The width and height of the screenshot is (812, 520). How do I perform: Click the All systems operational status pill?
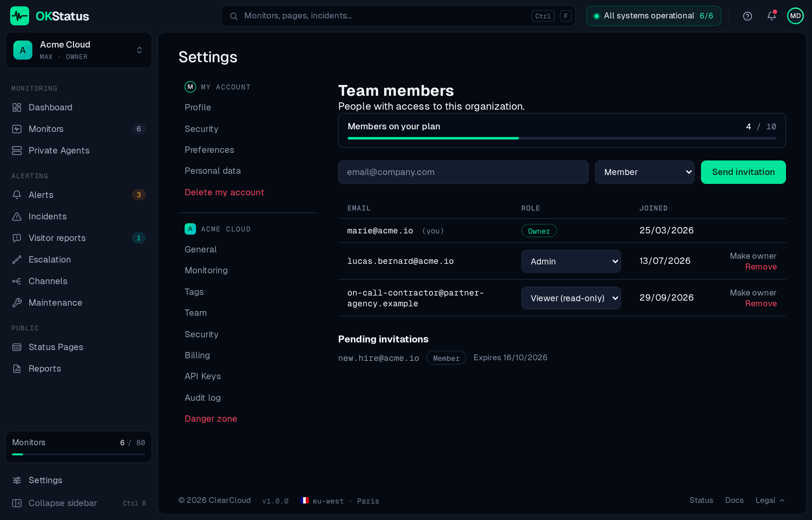(653, 16)
